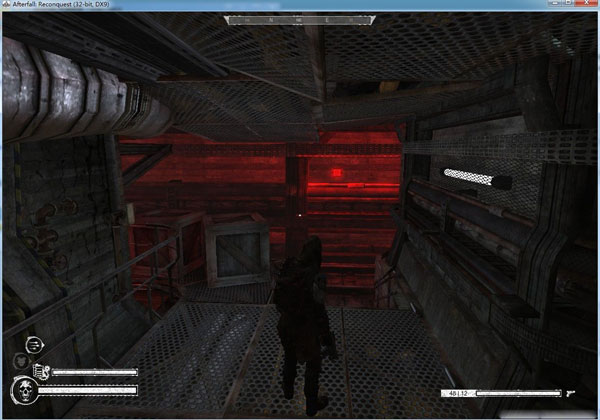Image resolution: width=600 pixels, height=420 pixels.
Task: Click the gear-and-list icon beside the upper bar
Action: [x=41, y=371]
